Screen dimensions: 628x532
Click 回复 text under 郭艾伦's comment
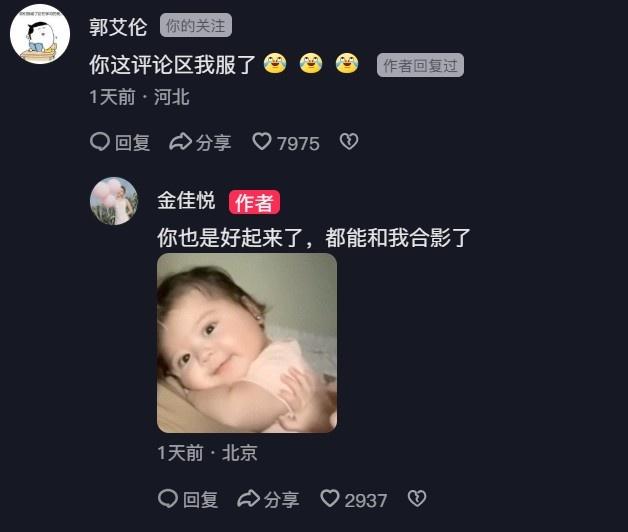pyautogui.click(x=133, y=143)
